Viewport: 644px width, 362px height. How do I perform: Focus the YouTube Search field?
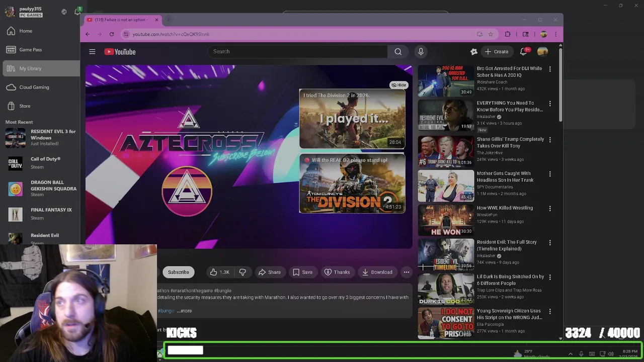click(298, 51)
